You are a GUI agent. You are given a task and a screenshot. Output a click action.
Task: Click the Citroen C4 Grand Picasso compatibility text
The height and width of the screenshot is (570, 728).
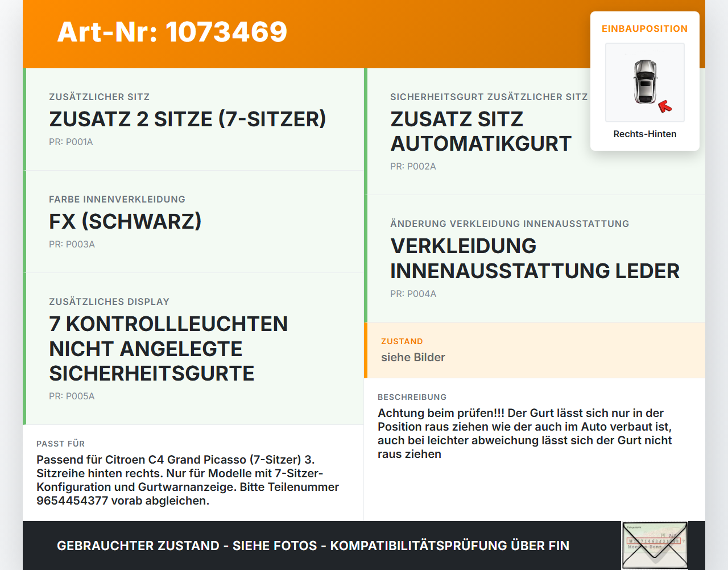click(188, 480)
